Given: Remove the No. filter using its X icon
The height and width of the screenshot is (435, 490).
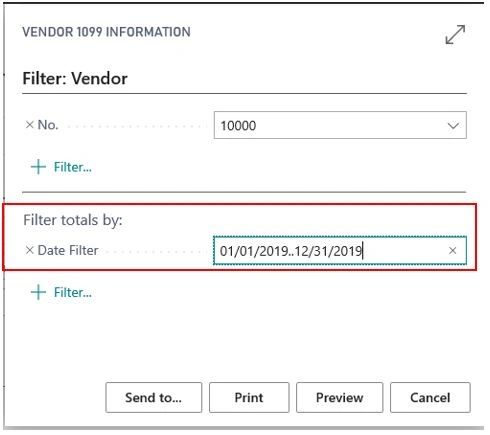Looking at the screenshot, I should tap(30, 125).
